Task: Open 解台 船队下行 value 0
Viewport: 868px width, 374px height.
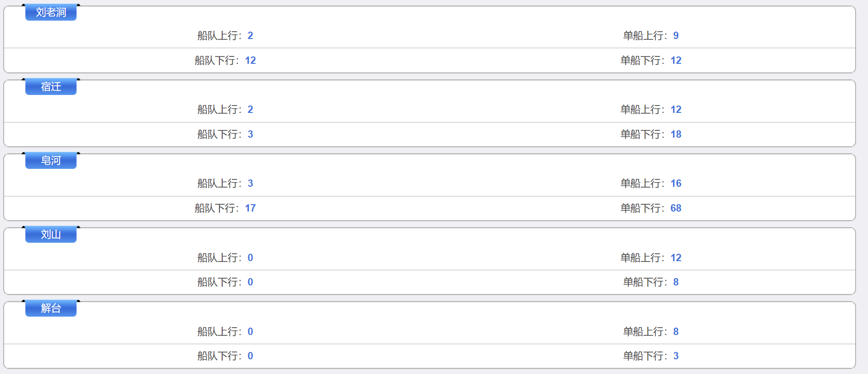Action: tap(250, 356)
